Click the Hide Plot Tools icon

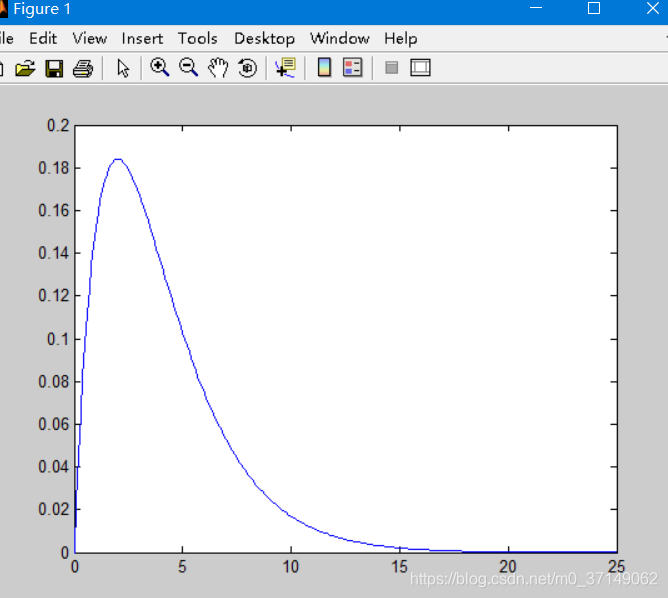tap(392, 67)
